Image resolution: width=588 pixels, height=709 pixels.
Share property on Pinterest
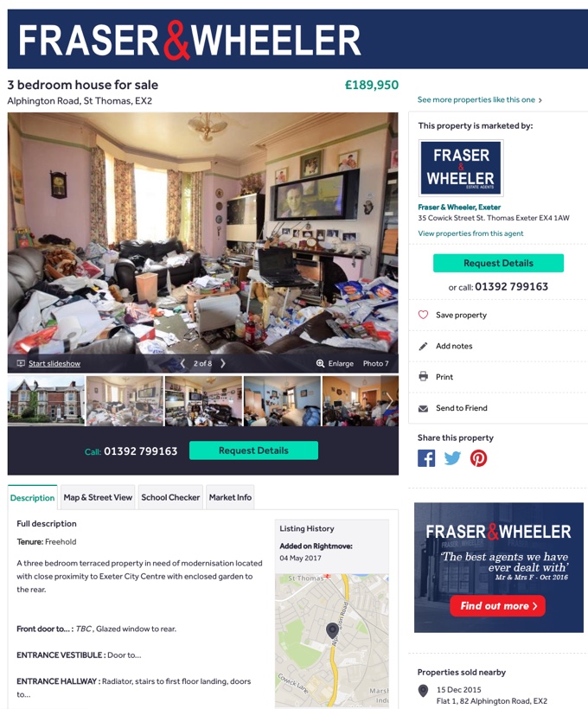click(x=478, y=458)
